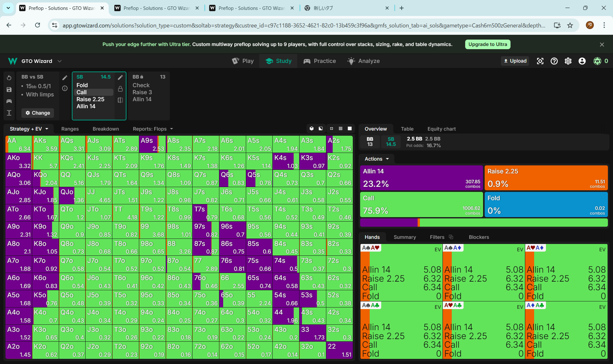Click the screenshot capture icon near Upload
Screen dimensions: 613x364
540,61
